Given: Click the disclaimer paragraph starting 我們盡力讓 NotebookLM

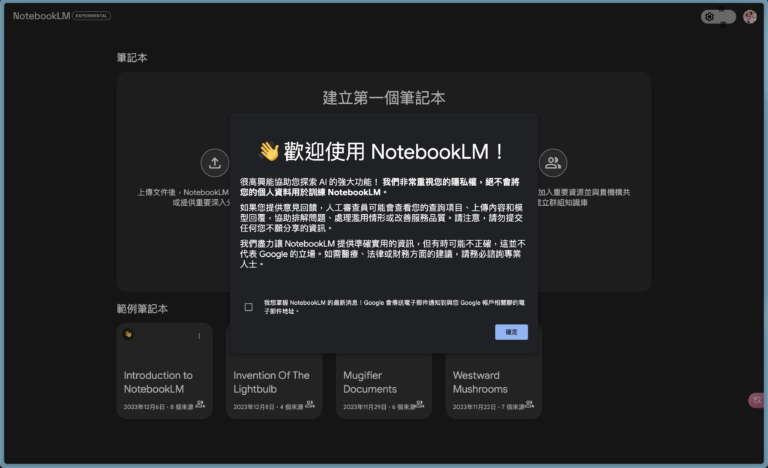Looking at the screenshot, I should (x=383, y=253).
